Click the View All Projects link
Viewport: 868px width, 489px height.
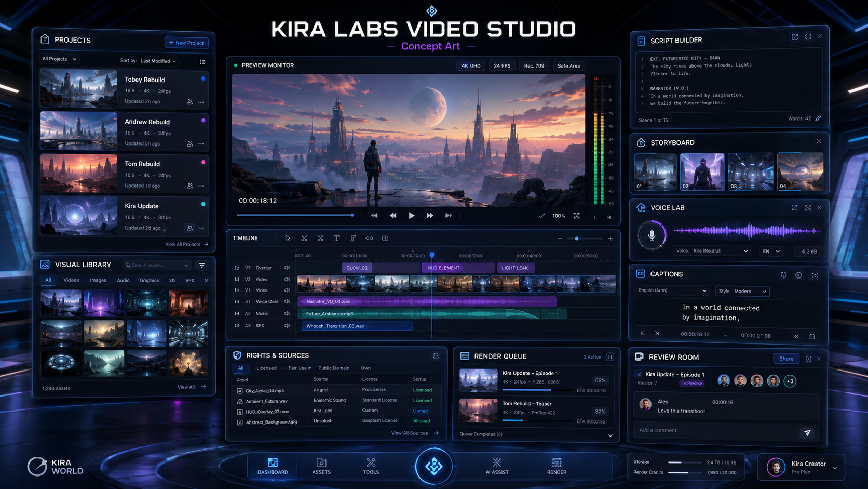coord(186,244)
